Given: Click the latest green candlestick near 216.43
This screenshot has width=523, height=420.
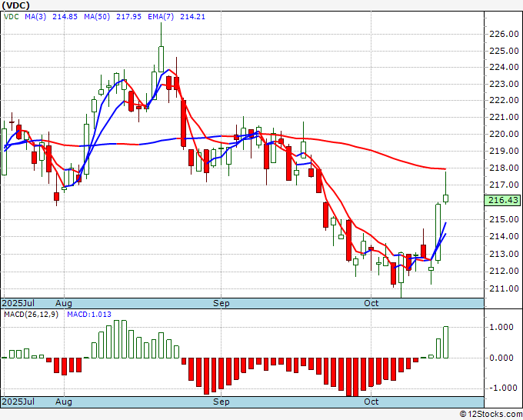Looking at the screenshot, I should 445,198.
